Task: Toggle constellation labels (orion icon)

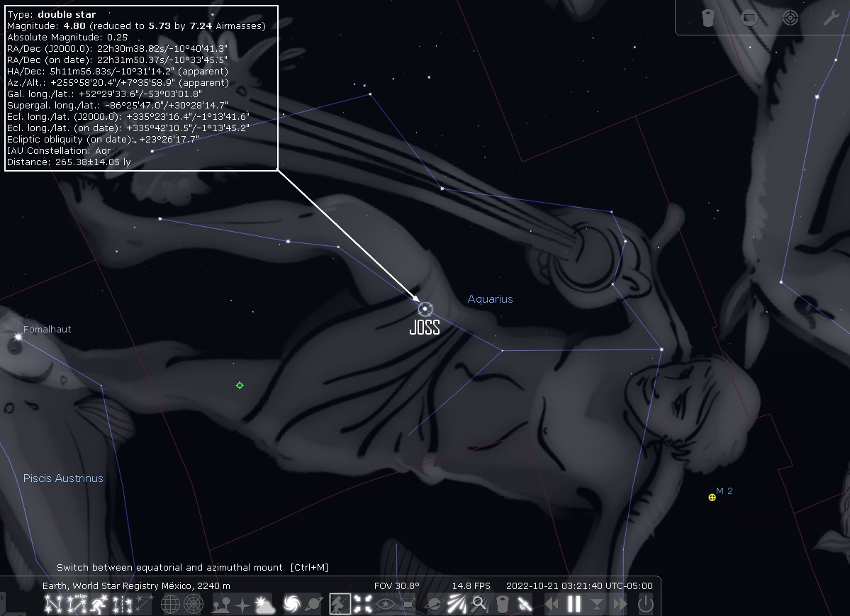Action: coord(77,604)
